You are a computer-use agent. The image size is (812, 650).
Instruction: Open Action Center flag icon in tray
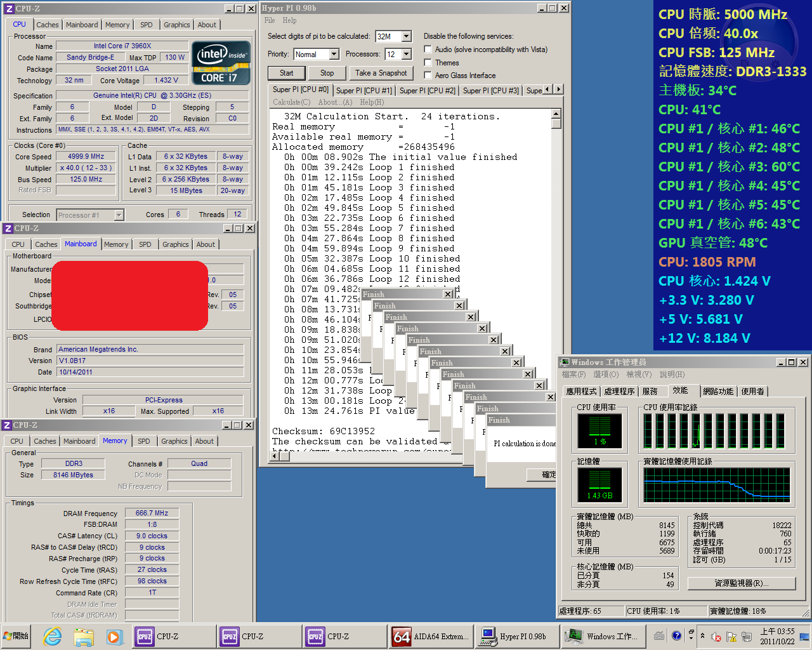tap(731, 637)
